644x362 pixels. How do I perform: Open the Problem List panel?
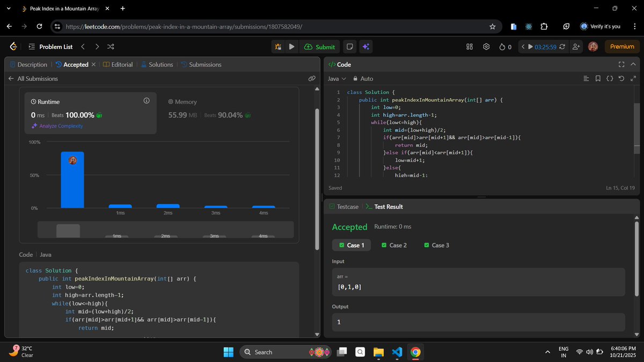(x=50, y=47)
